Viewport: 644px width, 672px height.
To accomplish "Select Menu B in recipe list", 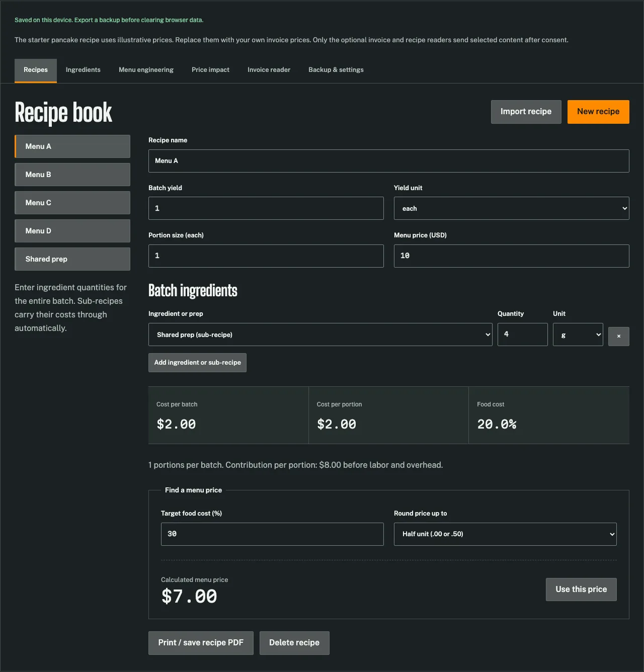I will pos(72,175).
